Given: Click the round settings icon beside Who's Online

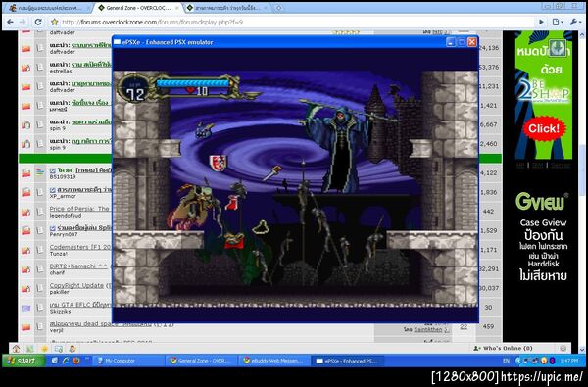Looking at the screenshot, I should [x=563, y=348].
